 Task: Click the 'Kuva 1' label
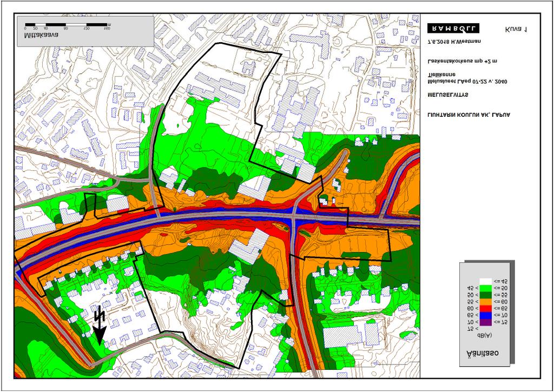(x=517, y=30)
